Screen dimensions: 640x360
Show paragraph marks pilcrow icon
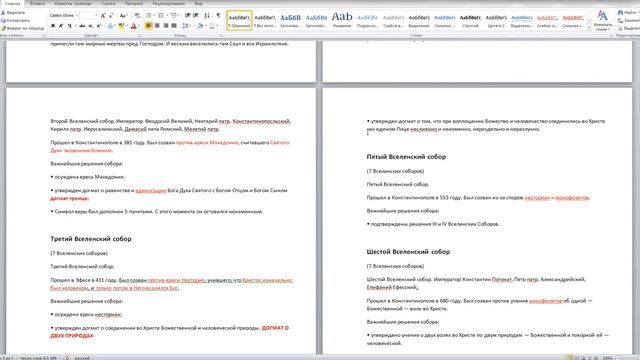218,16
